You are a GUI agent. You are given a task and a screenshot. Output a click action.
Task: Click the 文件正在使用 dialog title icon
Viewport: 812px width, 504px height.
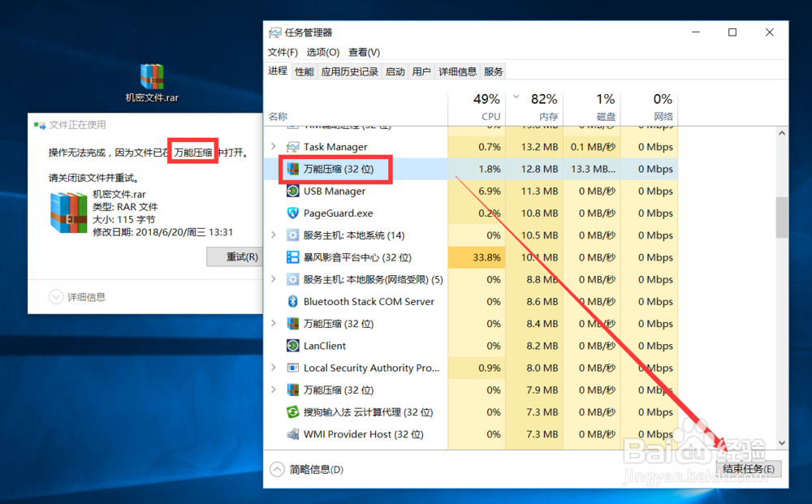tap(39, 125)
